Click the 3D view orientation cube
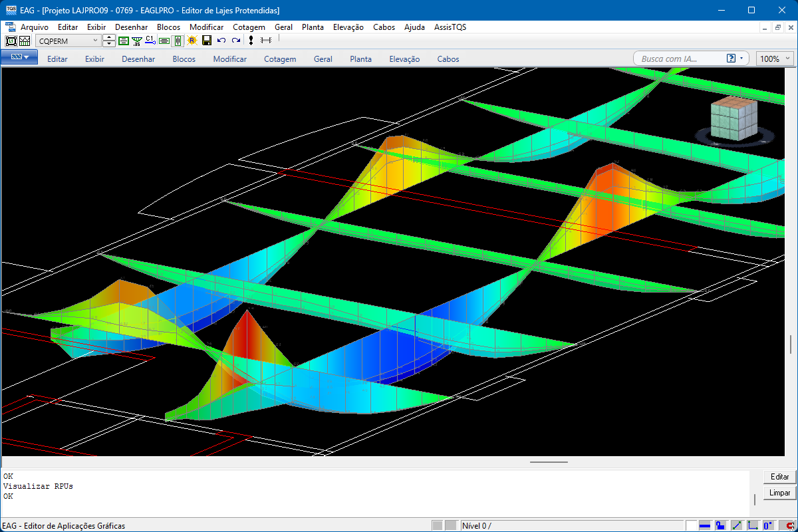 pyautogui.click(x=733, y=120)
